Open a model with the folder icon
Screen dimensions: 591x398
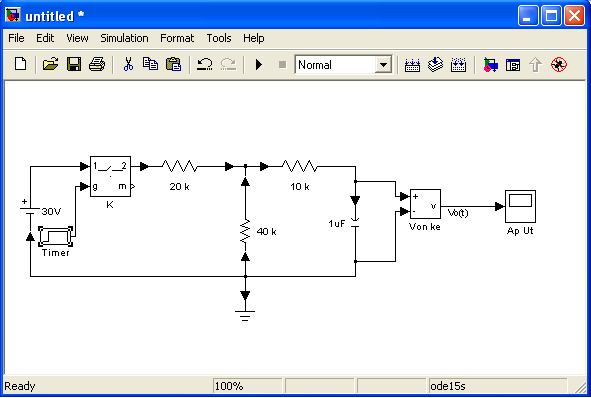click(51, 64)
